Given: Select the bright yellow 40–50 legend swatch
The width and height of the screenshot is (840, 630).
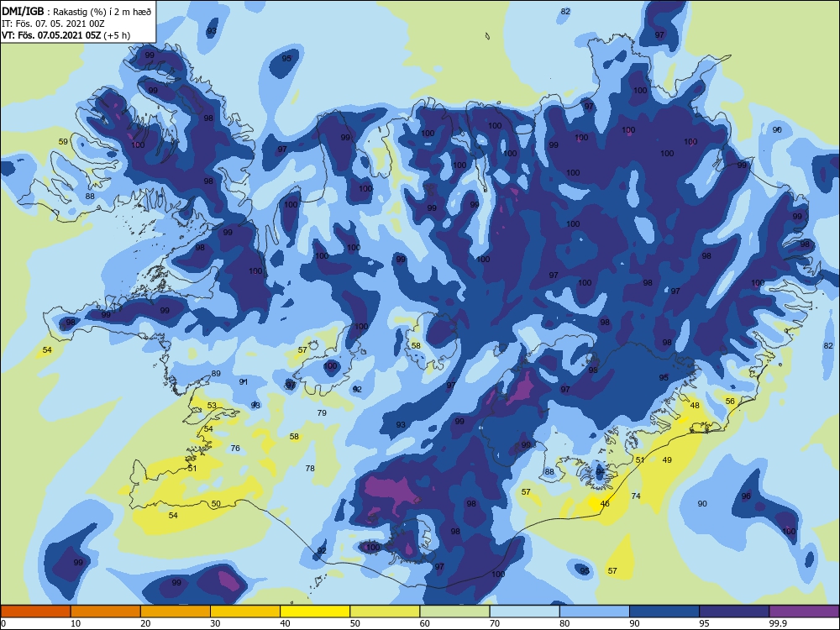Looking at the screenshot, I should [315, 612].
